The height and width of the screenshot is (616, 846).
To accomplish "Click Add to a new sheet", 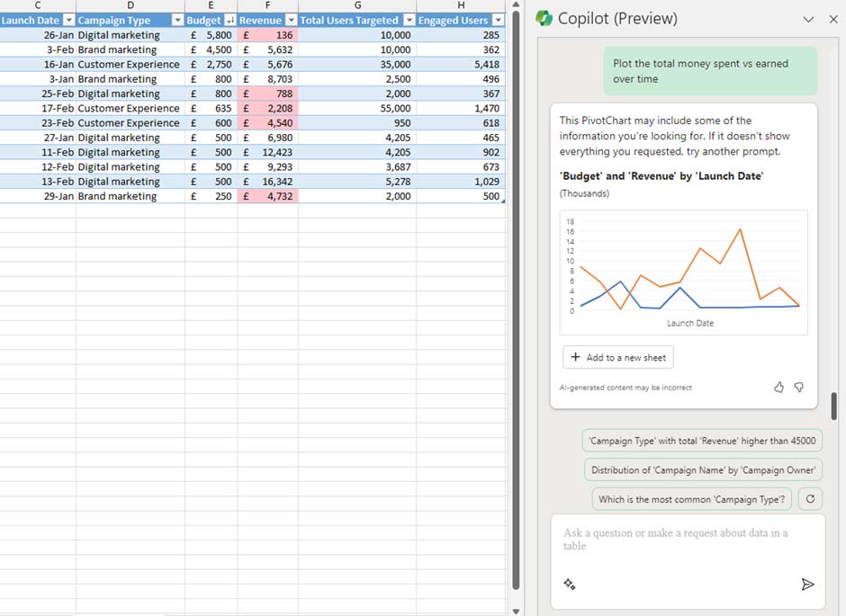I will (x=617, y=357).
